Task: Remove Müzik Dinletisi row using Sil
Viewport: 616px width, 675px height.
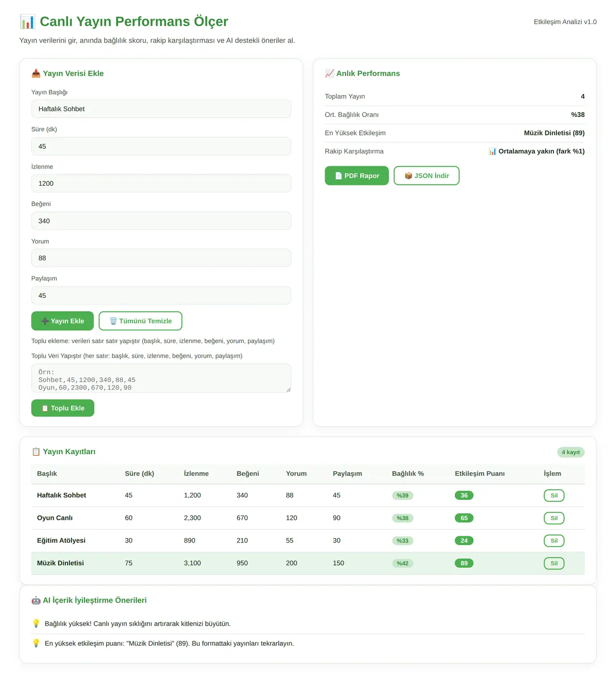Action: click(x=554, y=563)
